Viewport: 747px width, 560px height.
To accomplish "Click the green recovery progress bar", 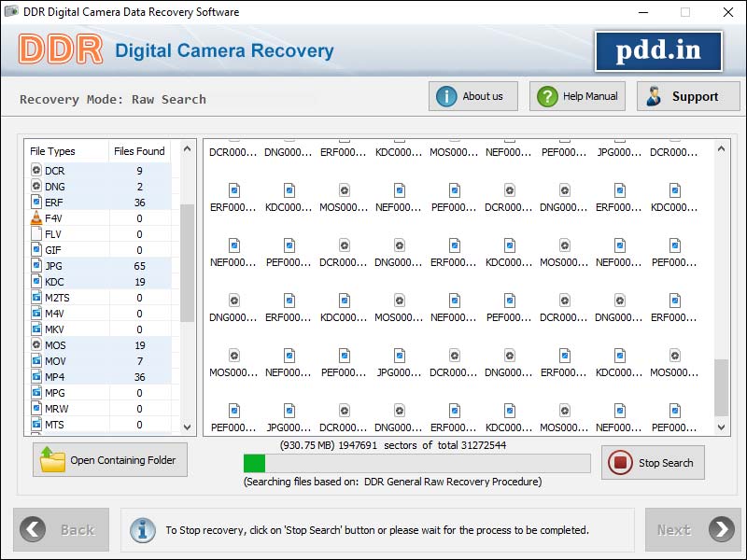I will [253, 461].
